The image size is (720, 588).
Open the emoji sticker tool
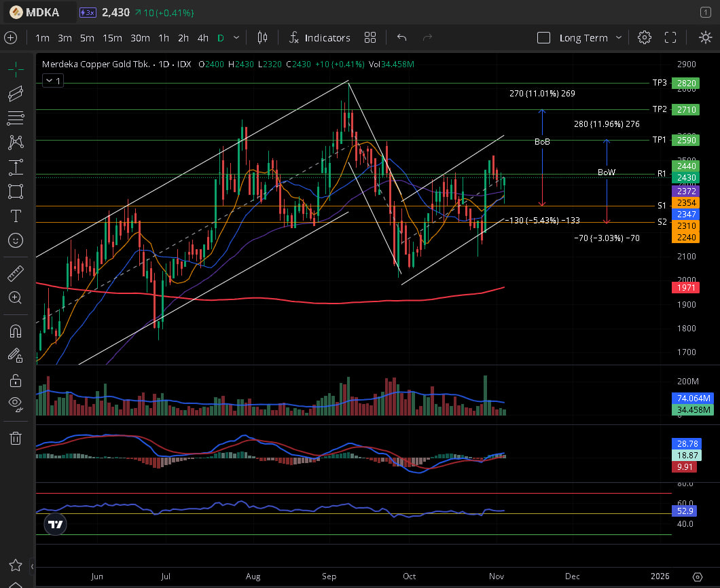pyautogui.click(x=15, y=240)
